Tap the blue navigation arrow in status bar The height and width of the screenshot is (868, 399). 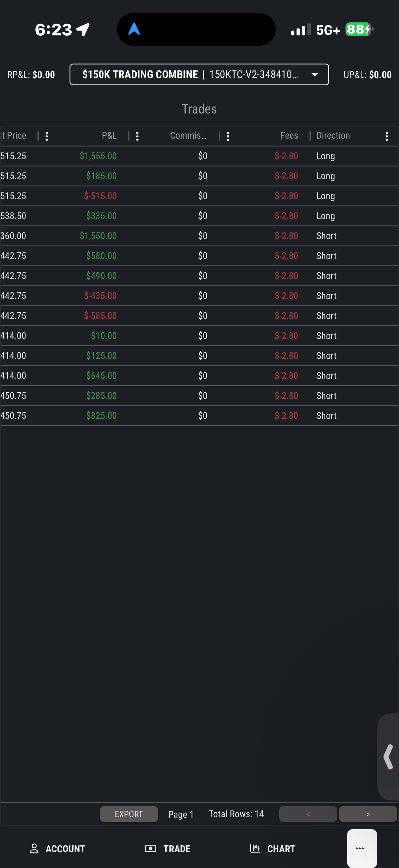coord(134,29)
